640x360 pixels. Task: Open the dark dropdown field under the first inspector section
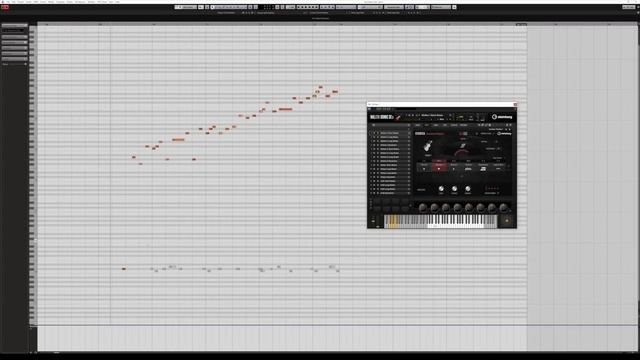point(13,31)
